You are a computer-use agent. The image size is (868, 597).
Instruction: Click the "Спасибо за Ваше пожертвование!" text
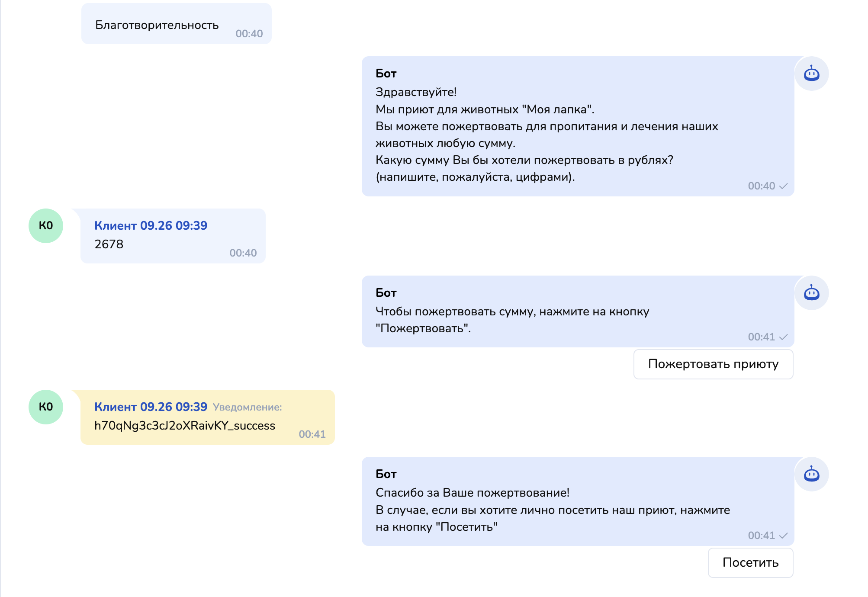[472, 493]
